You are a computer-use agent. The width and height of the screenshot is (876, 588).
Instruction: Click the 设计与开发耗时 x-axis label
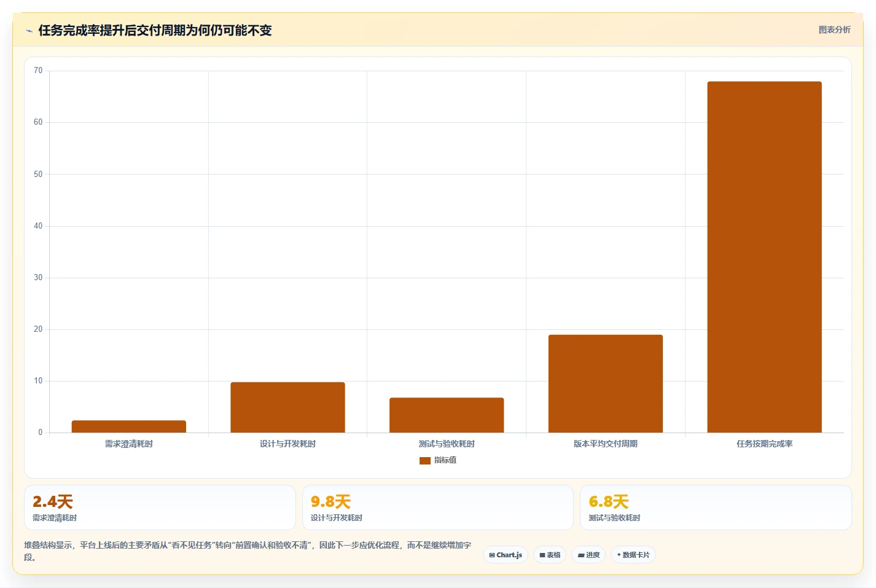287,444
